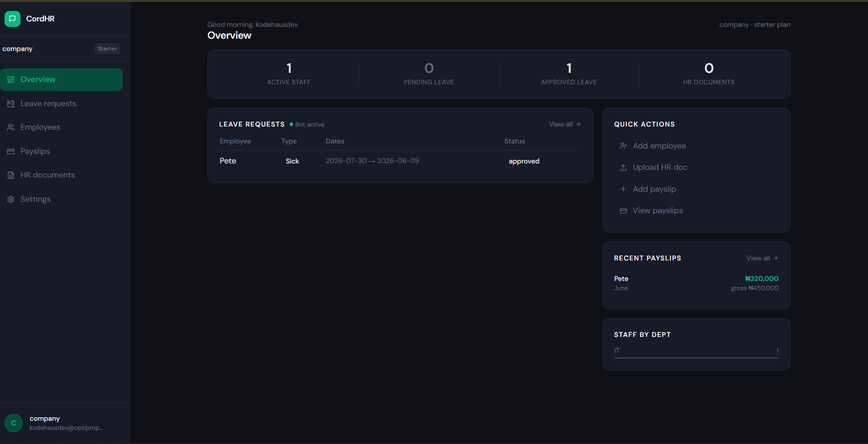
Task: Choose Add payslip quick action
Action: pyautogui.click(x=696, y=189)
